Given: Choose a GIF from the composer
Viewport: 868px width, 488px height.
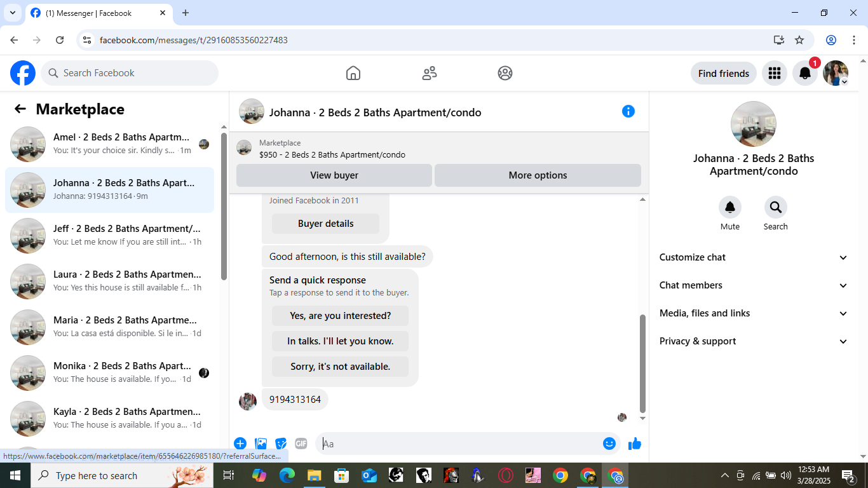Looking at the screenshot, I should tap(301, 444).
